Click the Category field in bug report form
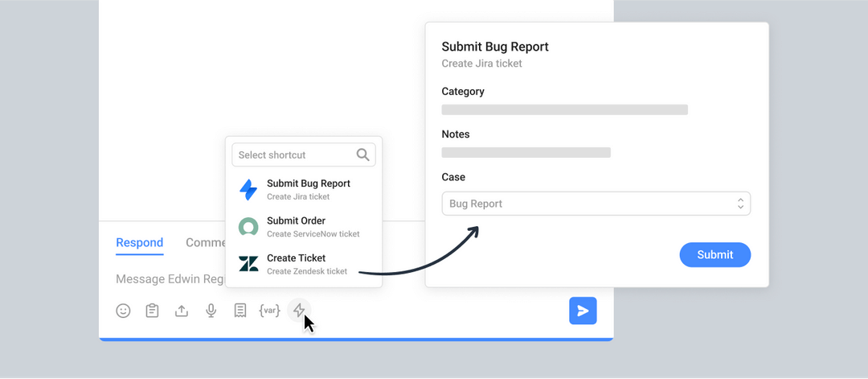This screenshot has width=868, height=379. 564,109
